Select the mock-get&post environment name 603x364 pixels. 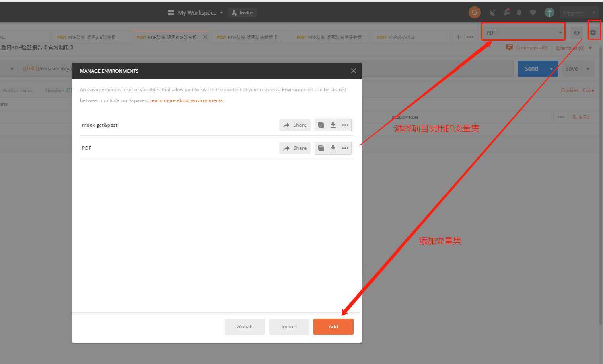100,125
